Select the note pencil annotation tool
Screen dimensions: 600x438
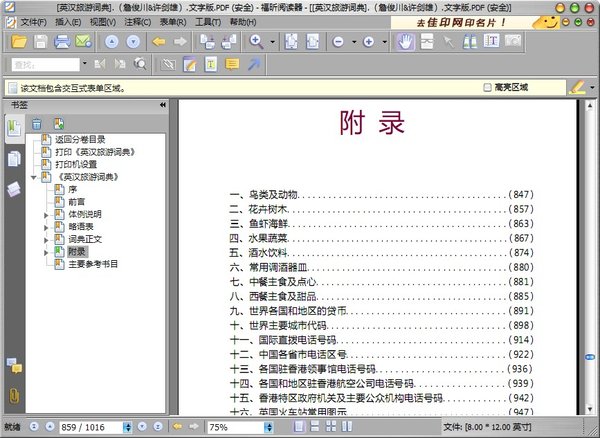pyautogui.click(x=190, y=64)
